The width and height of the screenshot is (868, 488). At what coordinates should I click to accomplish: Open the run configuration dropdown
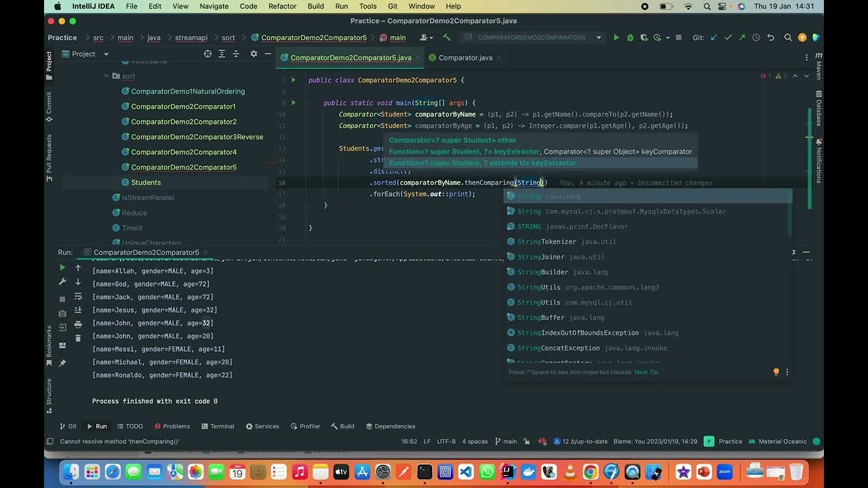[533, 38]
